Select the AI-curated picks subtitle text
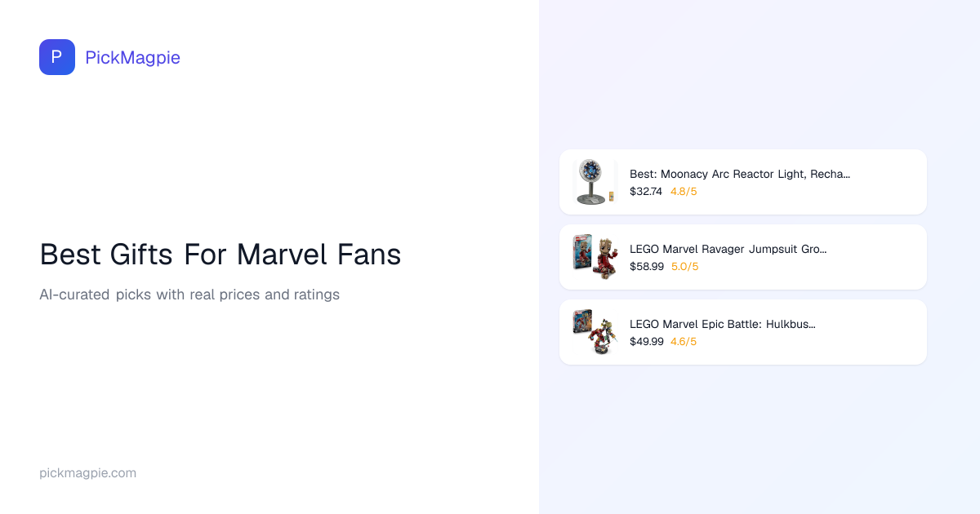The width and height of the screenshot is (980, 514). tap(189, 295)
